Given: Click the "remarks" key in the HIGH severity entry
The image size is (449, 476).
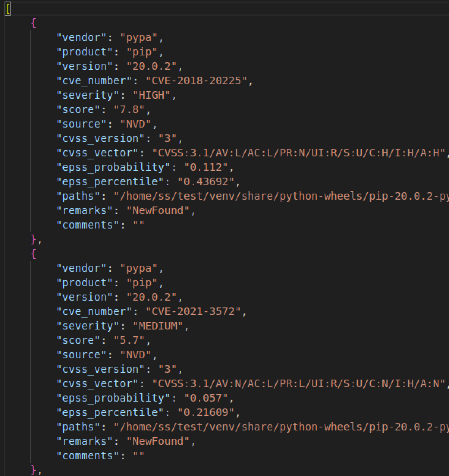Looking at the screenshot, I should click(x=85, y=211).
